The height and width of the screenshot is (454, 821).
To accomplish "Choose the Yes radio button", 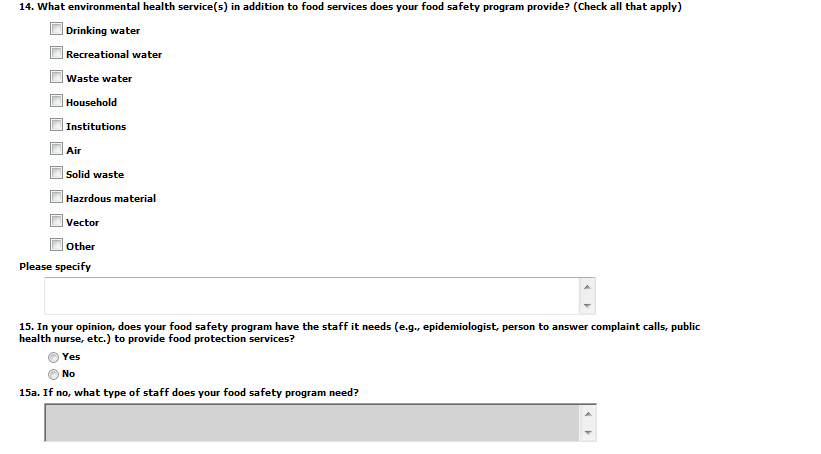I will pyautogui.click(x=53, y=357).
